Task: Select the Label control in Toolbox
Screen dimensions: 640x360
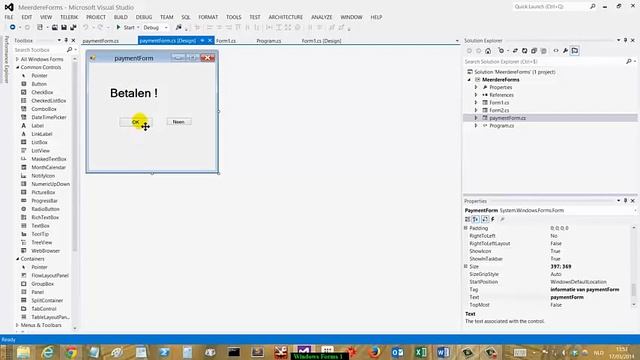Action: coord(38,126)
